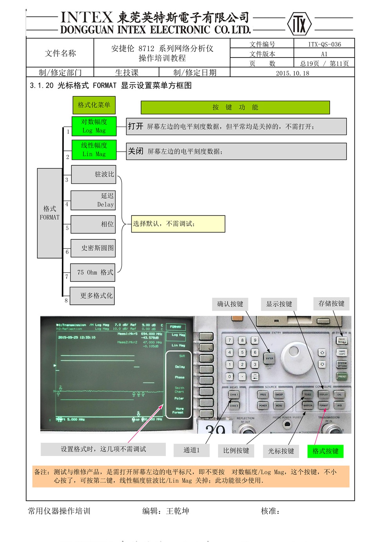Click the green 线性幅度 Lin Mag box

[x=94, y=150]
